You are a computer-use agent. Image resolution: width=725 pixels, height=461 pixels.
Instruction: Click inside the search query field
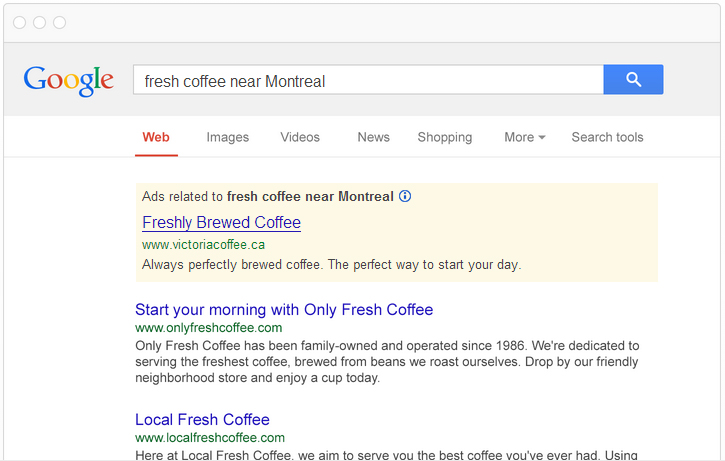pyautogui.click(x=369, y=80)
